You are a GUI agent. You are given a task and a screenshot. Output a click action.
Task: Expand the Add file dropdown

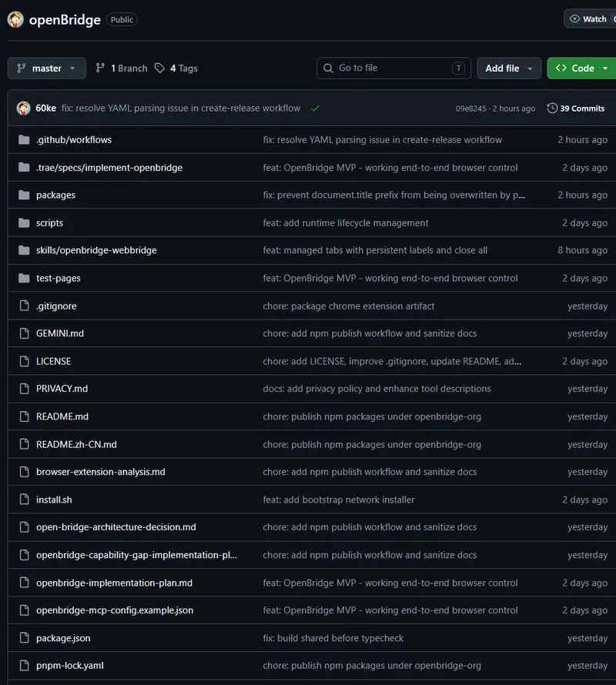click(509, 68)
